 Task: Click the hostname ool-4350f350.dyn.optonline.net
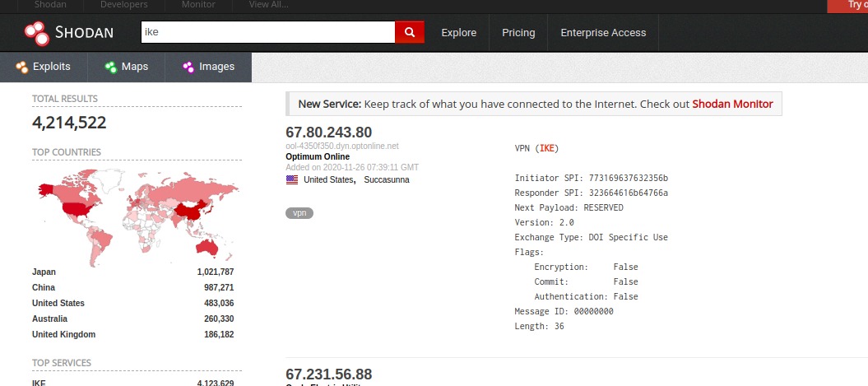342,146
